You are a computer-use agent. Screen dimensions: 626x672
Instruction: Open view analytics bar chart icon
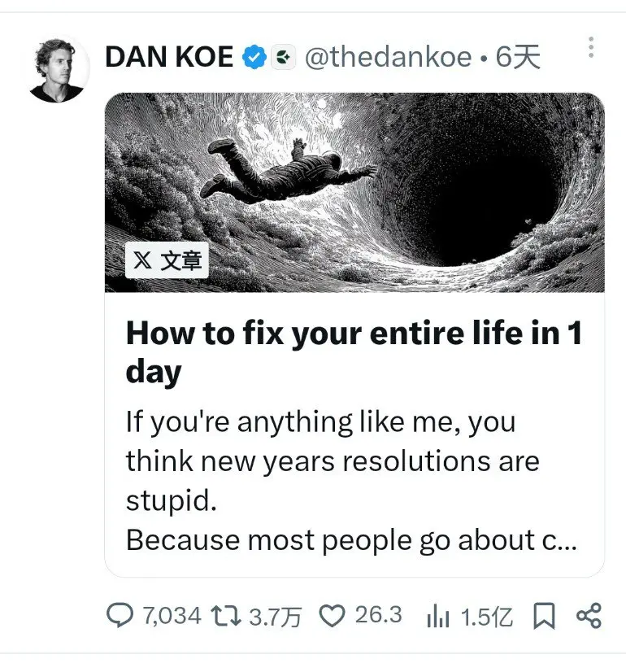click(438, 616)
